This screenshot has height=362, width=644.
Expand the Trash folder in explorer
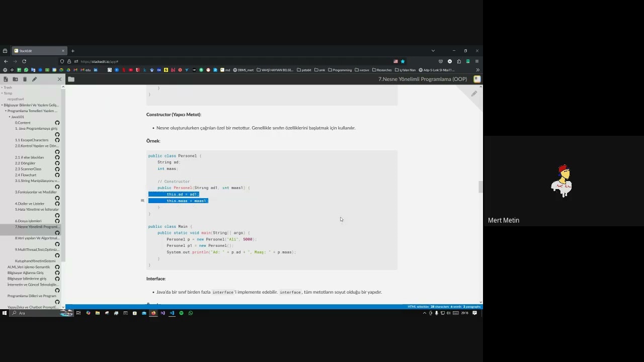click(7, 87)
